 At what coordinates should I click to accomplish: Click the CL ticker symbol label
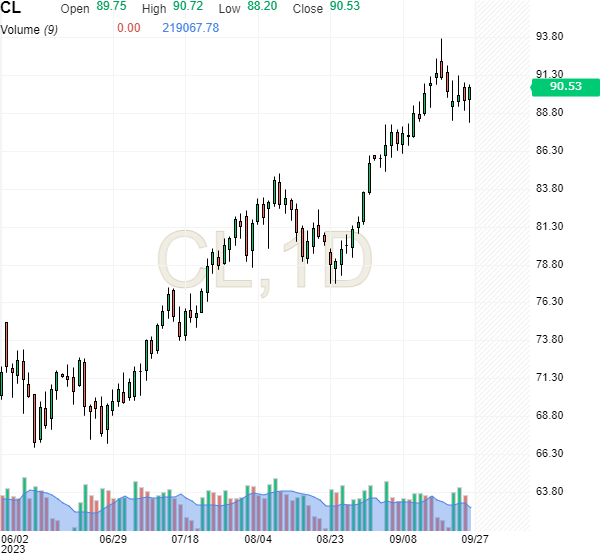[x=10, y=7]
